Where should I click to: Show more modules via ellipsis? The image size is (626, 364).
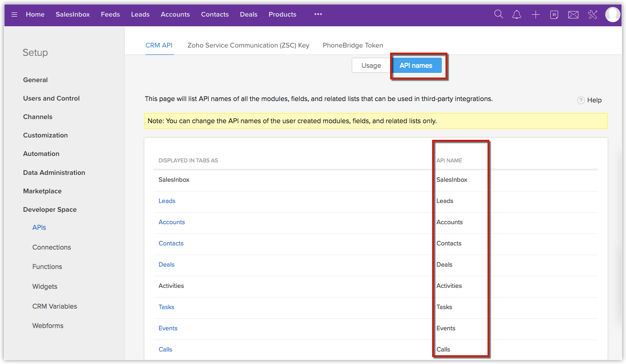click(318, 14)
